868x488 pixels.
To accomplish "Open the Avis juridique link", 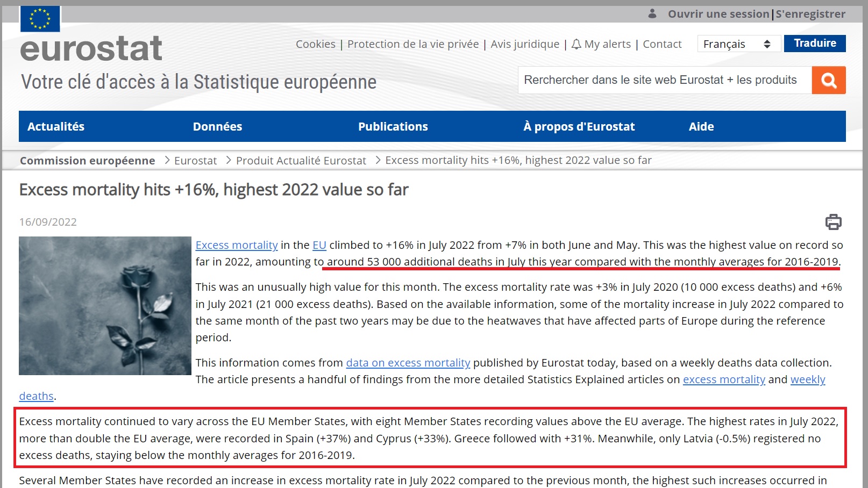I will point(525,44).
